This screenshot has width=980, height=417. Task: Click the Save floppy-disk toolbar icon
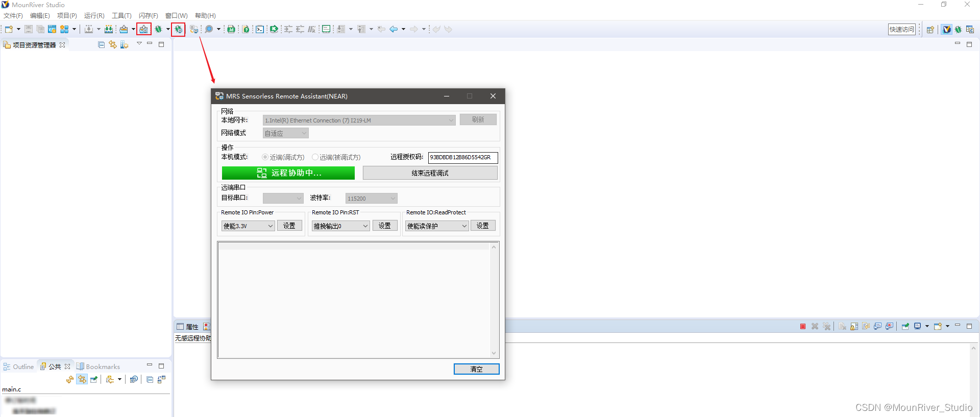(29, 29)
